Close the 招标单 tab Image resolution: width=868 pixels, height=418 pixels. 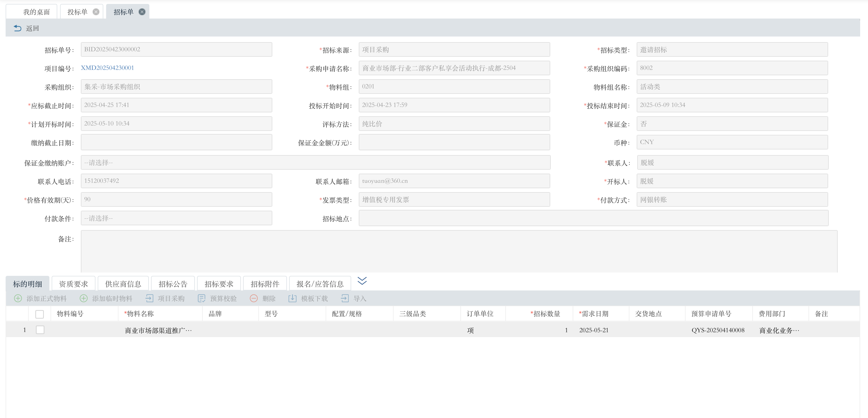pyautogui.click(x=142, y=12)
